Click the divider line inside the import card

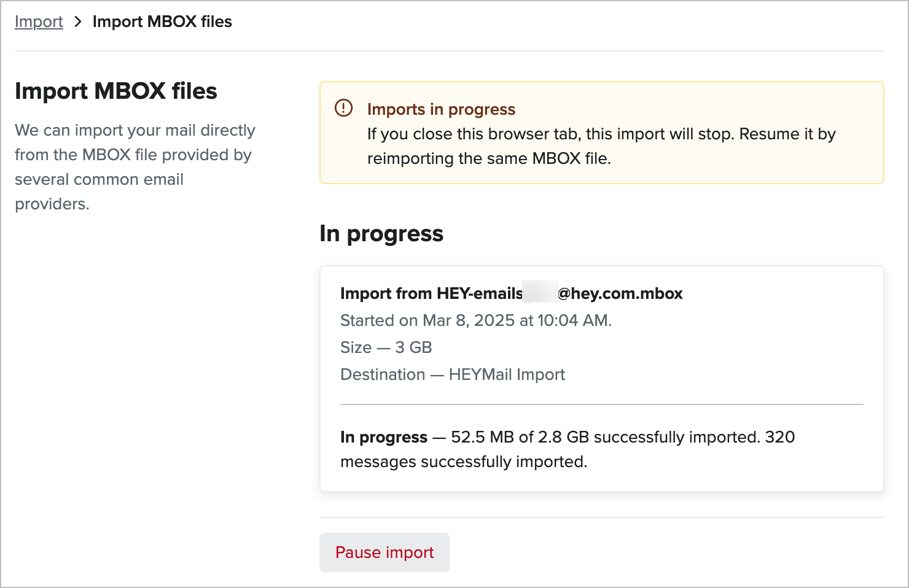[x=602, y=404]
